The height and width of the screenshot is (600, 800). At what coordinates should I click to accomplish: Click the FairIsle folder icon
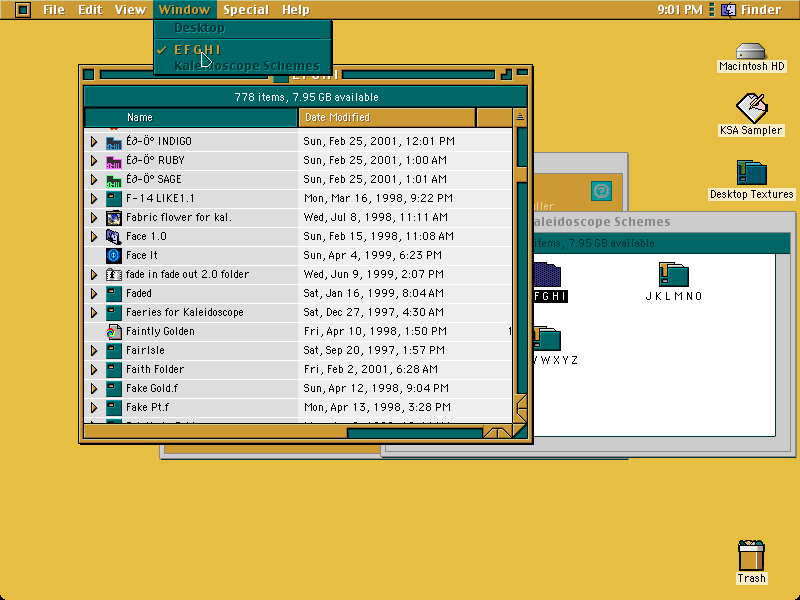pos(113,351)
